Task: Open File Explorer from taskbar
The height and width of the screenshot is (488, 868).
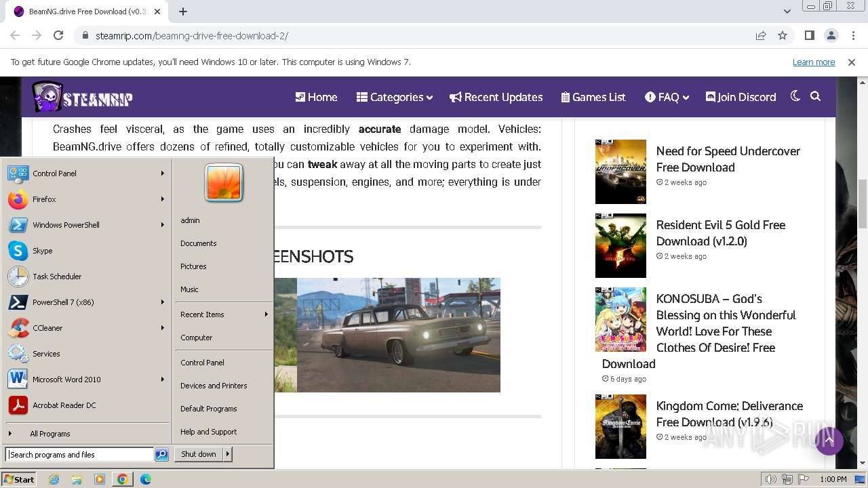Action: click(x=77, y=479)
